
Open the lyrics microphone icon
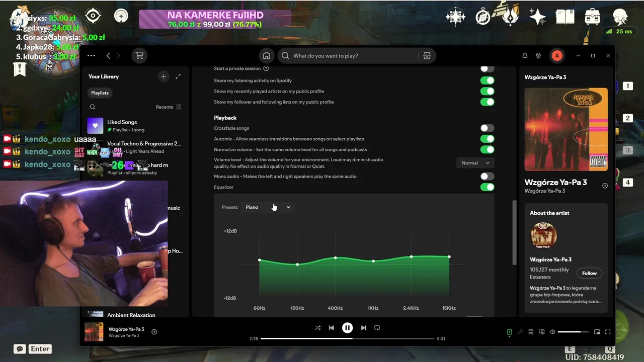click(520, 332)
